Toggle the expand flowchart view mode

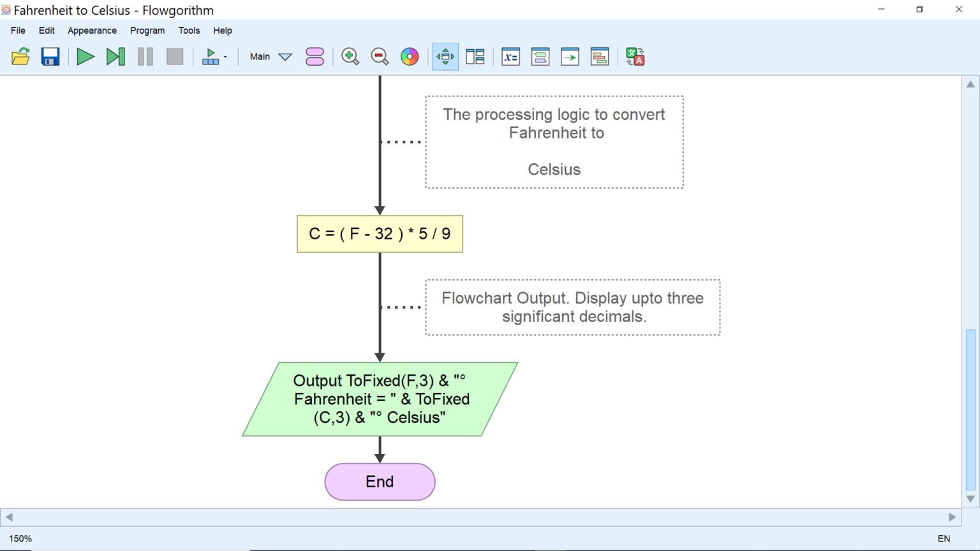pos(445,56)
